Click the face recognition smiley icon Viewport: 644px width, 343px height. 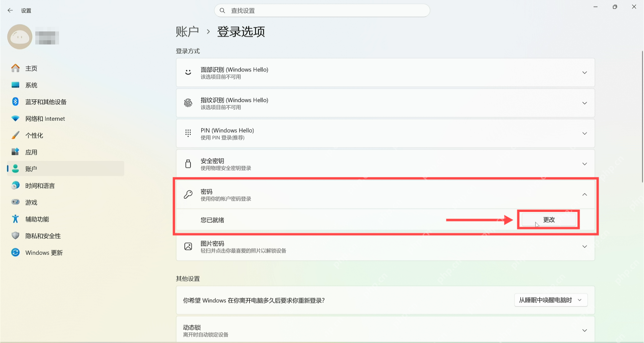click(188, 72)
